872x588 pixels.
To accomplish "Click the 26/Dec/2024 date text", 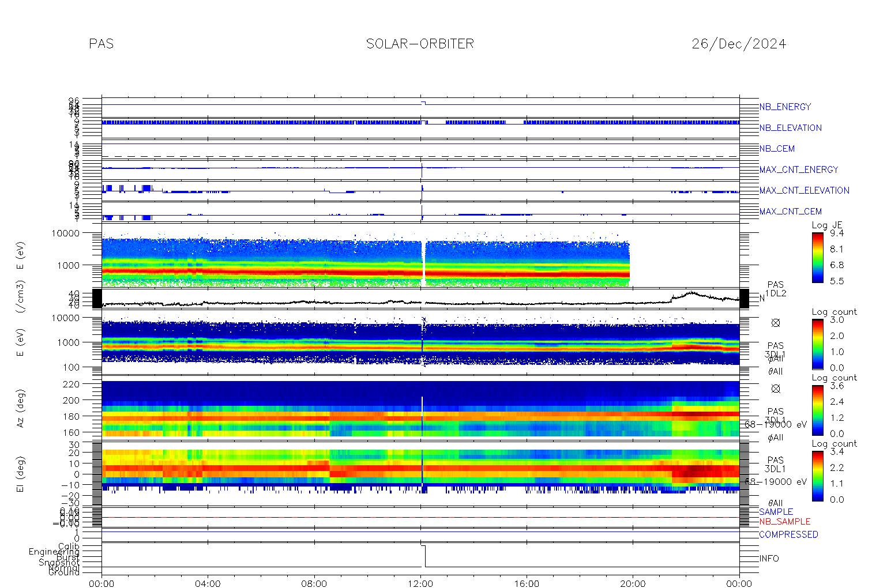I will tap(739, 44).
